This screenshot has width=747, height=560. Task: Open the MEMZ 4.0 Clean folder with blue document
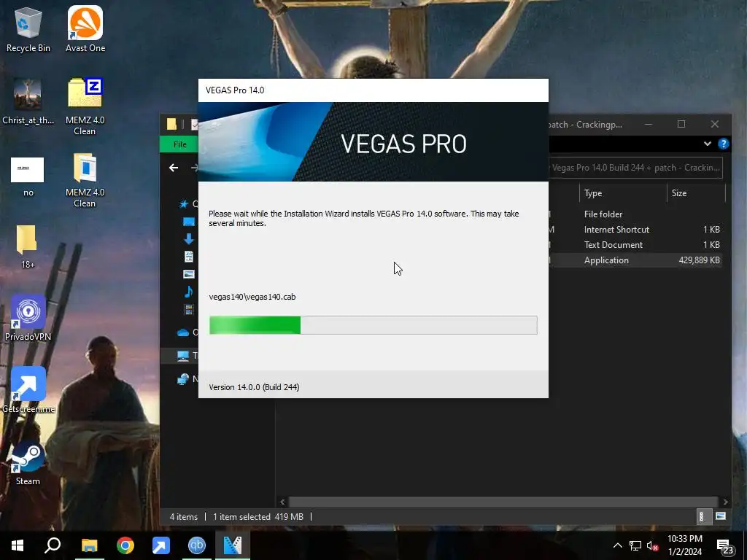[x=85, y=179]
